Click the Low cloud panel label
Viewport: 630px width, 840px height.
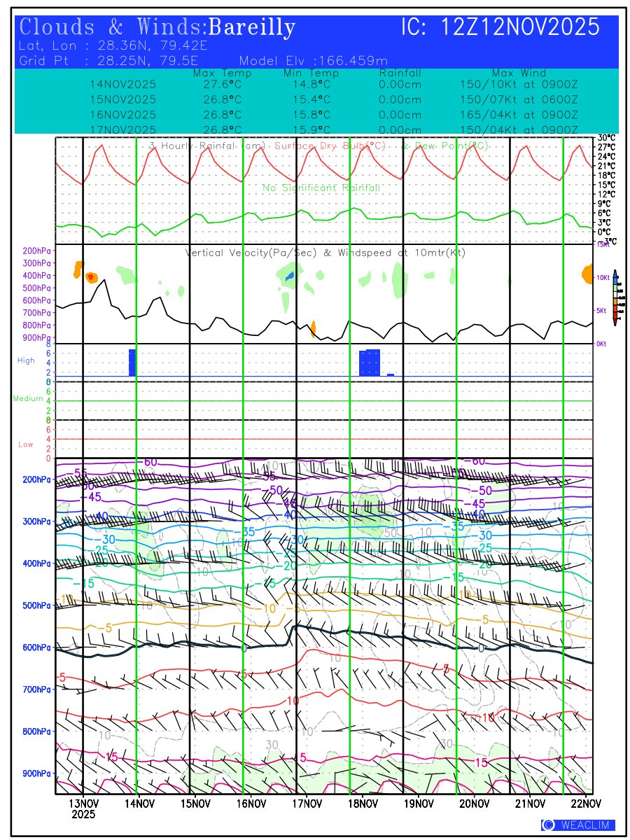[x=26, y=444]
